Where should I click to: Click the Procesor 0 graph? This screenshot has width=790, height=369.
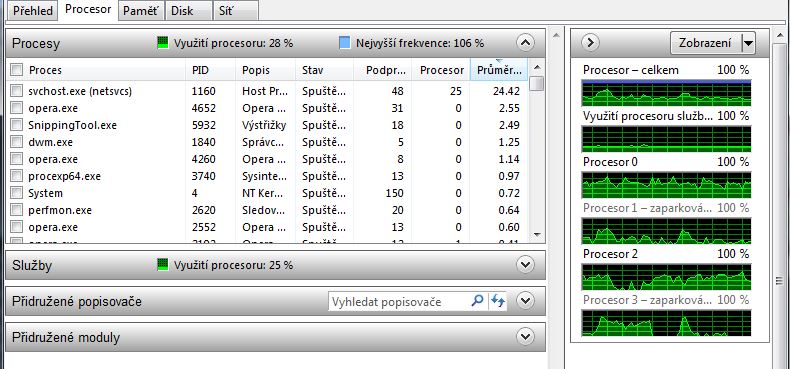pyautogui.click(x=667, y=185)
